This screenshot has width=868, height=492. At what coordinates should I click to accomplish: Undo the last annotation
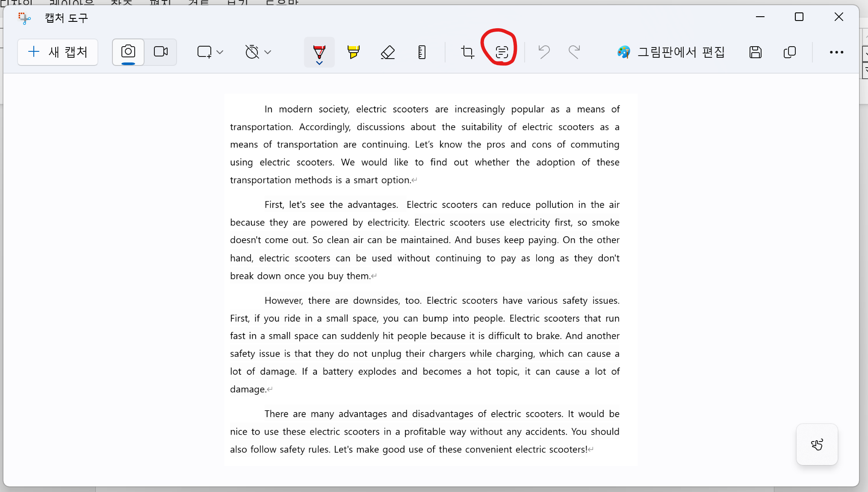(544, 52)
